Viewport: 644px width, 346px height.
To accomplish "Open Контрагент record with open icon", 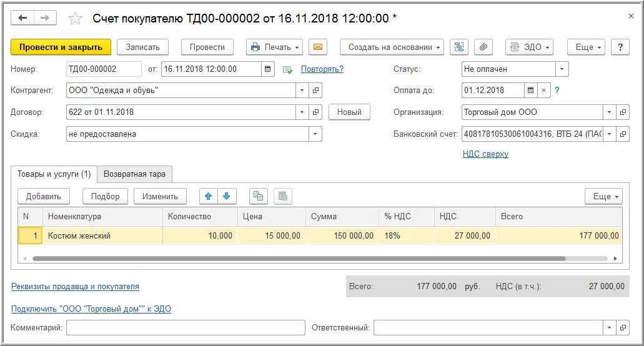I will click(315, 91).
